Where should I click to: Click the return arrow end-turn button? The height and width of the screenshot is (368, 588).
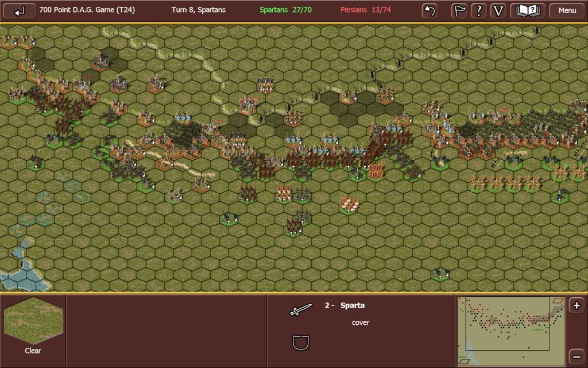[x=19, y=11]
